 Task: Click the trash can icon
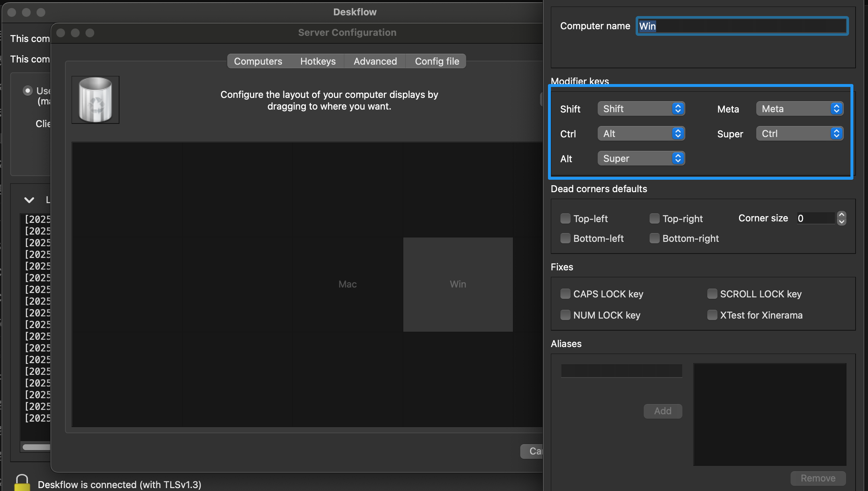(x=95, y=100)
